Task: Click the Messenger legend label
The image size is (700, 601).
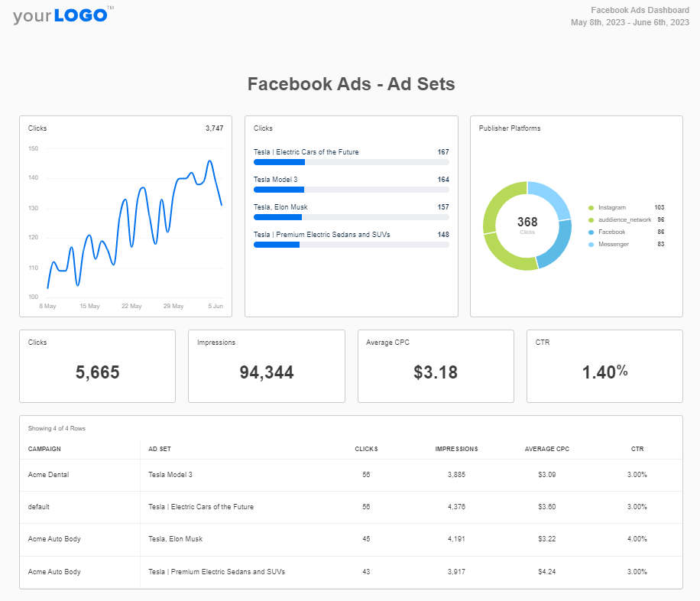Action: coord(614,245)
